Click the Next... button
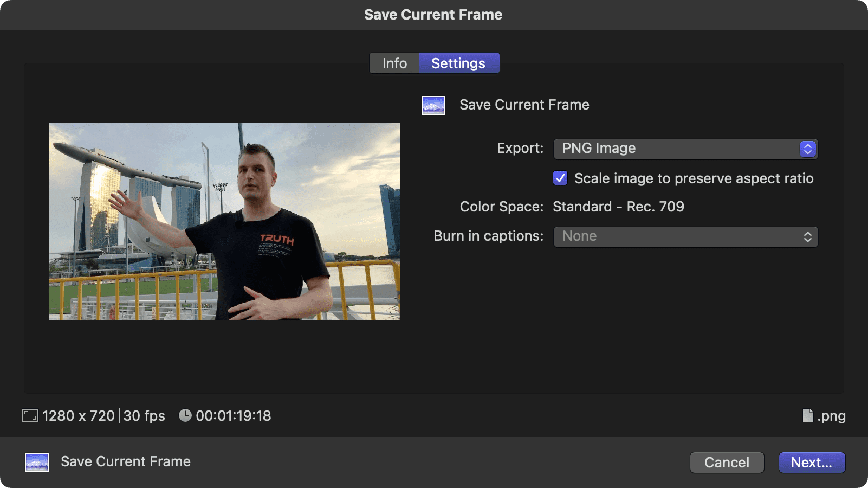The image size is (868, 488). pyautogui.click(x=811, y=463)
